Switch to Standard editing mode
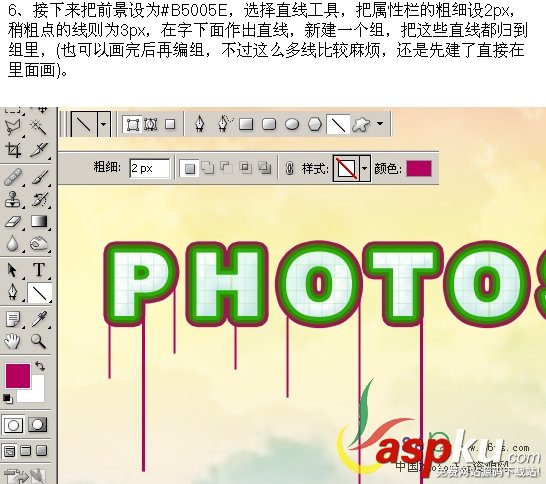546x484 pixels. click(x=13, y=425)
